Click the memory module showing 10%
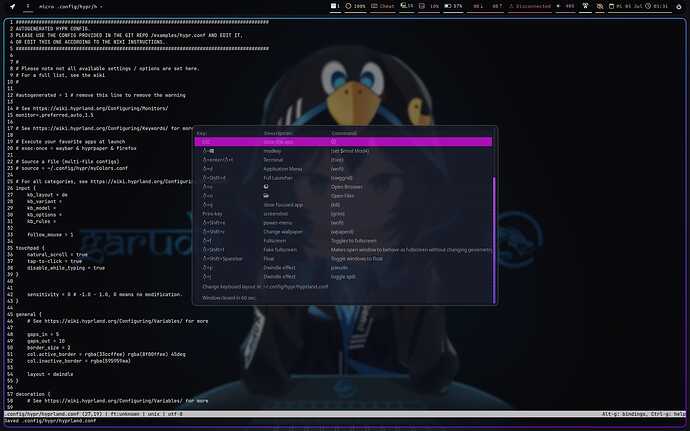The height and width of the screenshot is (431, 690). coord(429,6)
